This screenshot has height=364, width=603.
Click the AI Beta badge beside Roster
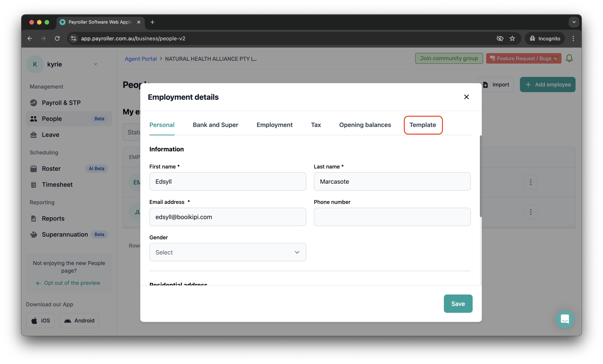96,168
